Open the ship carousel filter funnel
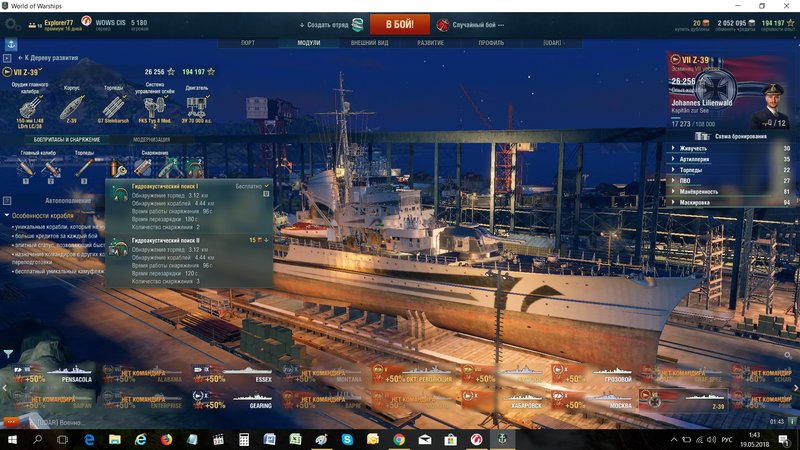The height and width of the screenshot is (450, 800). coord(9,354)
